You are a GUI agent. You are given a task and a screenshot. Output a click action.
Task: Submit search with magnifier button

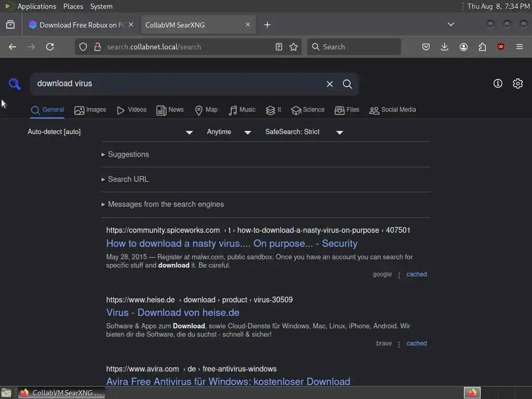pos(347,84)
